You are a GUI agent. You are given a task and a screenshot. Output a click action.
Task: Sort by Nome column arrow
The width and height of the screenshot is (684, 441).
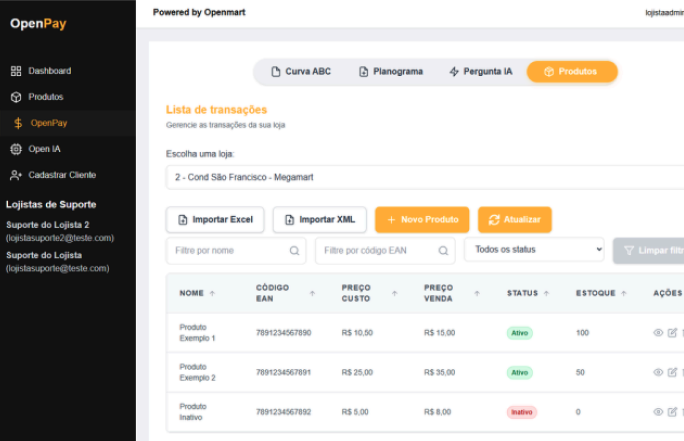(x=212, y=294)
